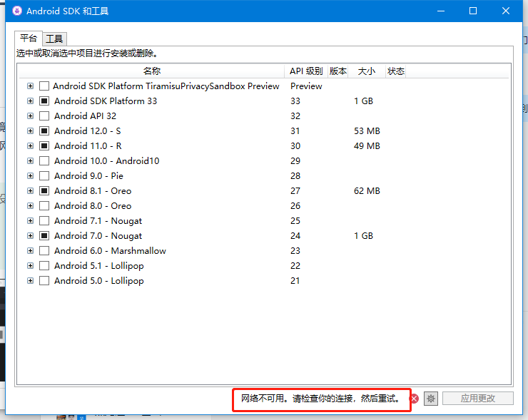Click the red network error icon
The image size is (528, 420).
tap(415, 399)
